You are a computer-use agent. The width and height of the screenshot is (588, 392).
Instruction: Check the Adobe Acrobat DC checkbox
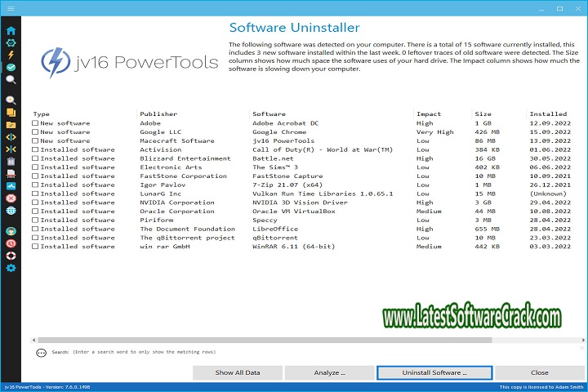pos(35,123)
